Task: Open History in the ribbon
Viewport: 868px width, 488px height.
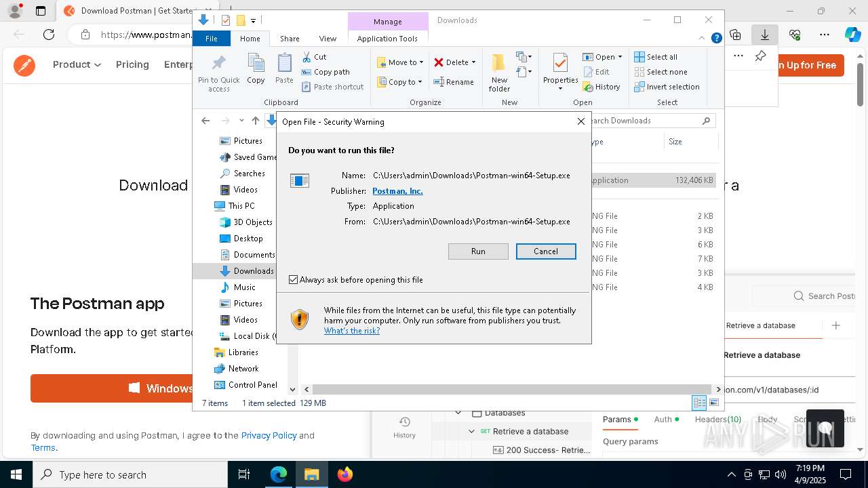Action: coord(601,87)
